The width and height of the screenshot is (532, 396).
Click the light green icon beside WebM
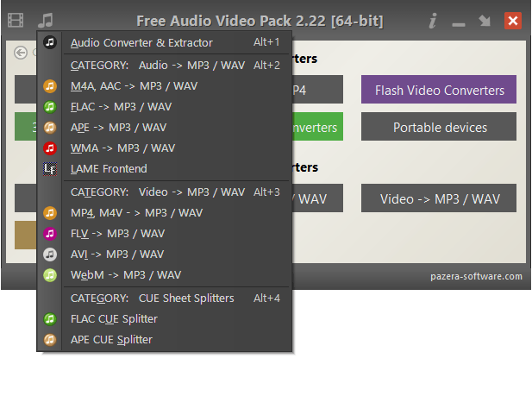50,275
